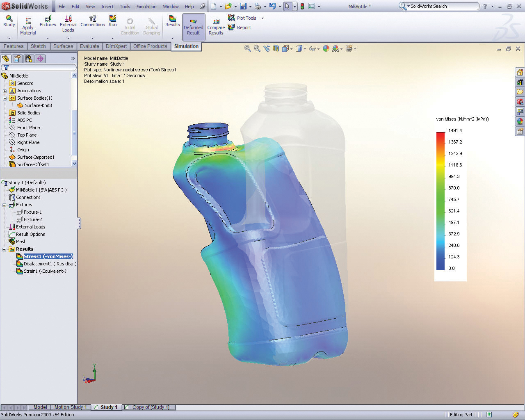Open the Results dropdown arrow

[173, 38]
